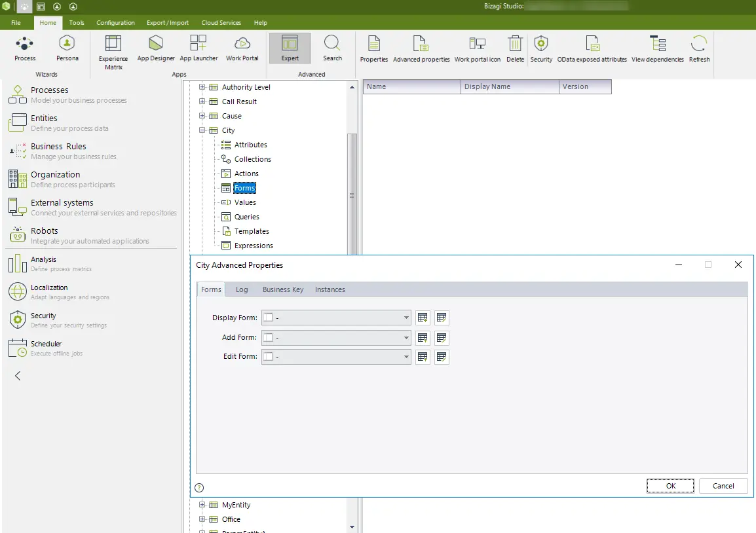This screenshot has width=756, height=533.
Task: Open the Business Key tab
Action: pos(283,289)
